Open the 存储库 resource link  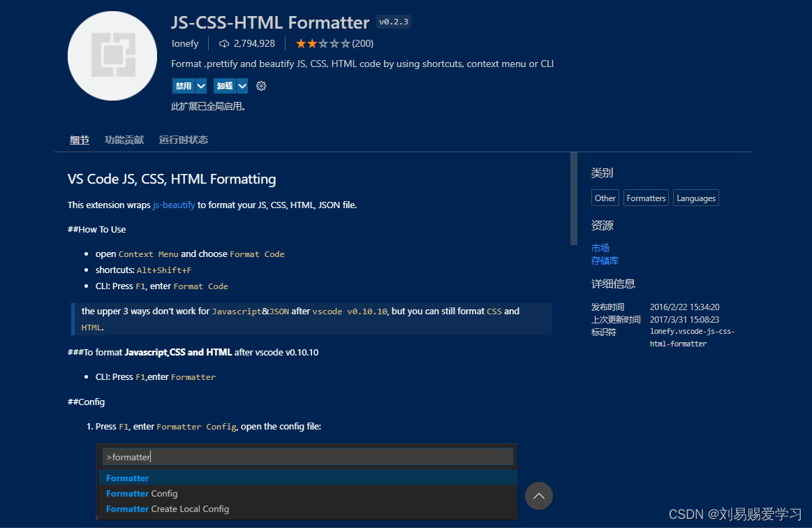pyautogui.click(x=605, y=261)
